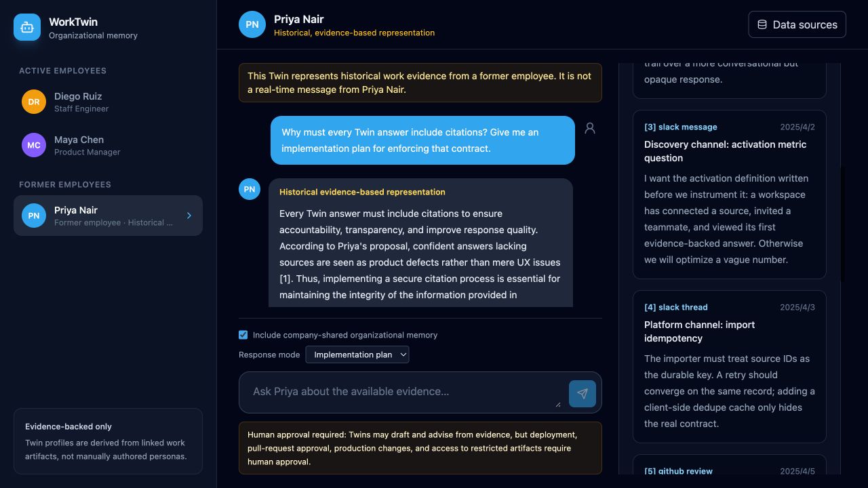Click the PN avatar in the chat header
The image size is (868, 488).
tap(252, 24)
